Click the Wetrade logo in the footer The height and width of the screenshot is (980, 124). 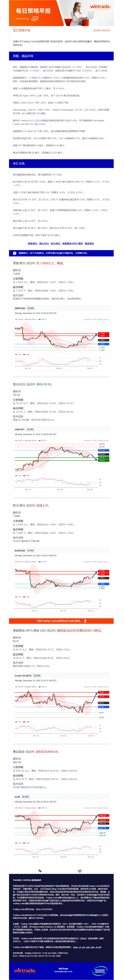pyautogui.click(x=25, y=970)
